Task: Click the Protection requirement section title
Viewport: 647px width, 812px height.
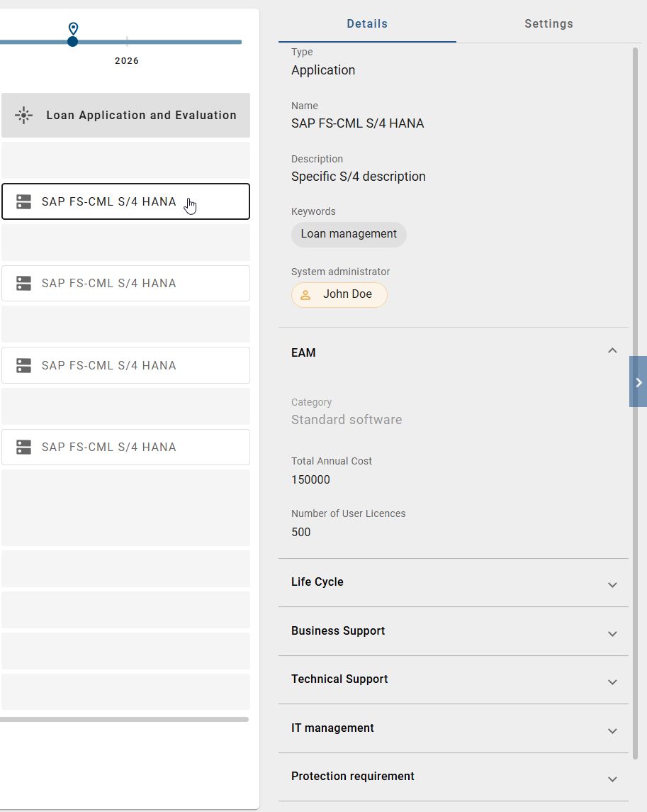Action: 352,777
